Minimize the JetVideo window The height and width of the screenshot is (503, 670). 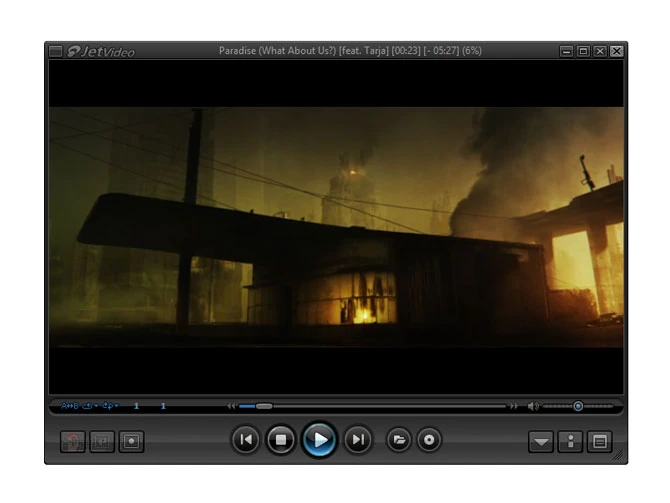point(566,51)
